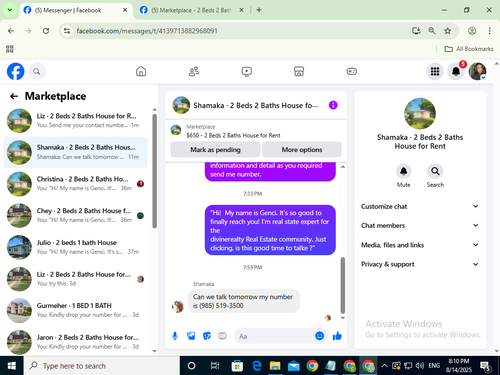The width and height of the screenshot is (500, 375).
Task: Open the Chrome three-dot menu
Action: 489,31
